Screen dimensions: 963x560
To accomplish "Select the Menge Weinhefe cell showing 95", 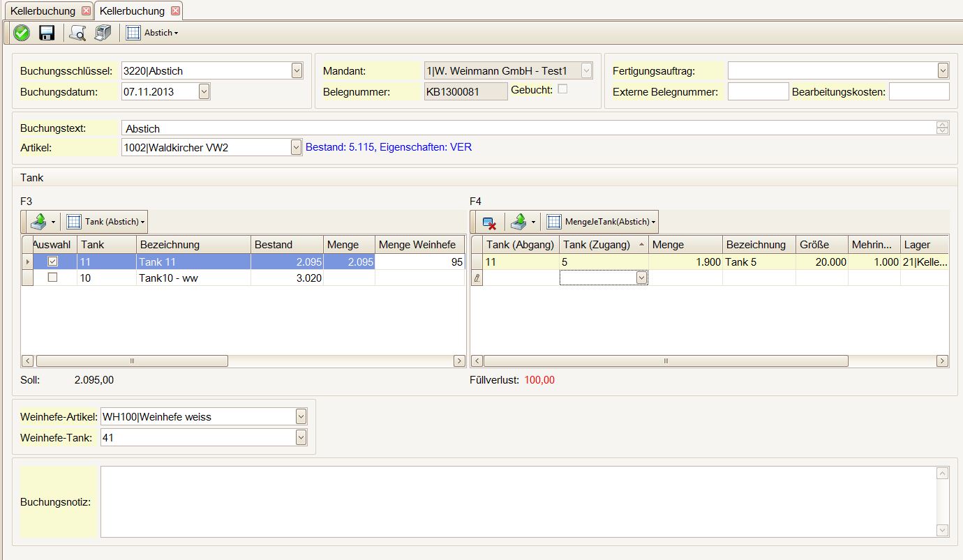I will pos(420,262).
